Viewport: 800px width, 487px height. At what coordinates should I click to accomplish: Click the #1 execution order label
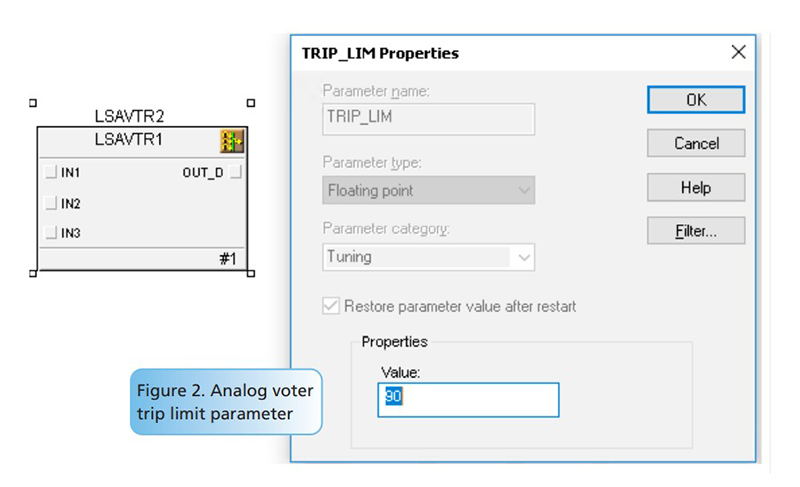[228, 260]
